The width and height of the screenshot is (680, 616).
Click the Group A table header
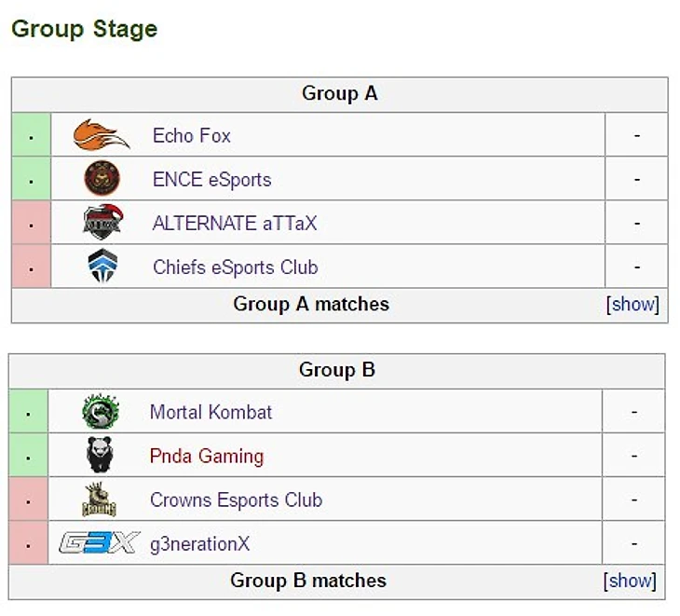tap(339, 94)
